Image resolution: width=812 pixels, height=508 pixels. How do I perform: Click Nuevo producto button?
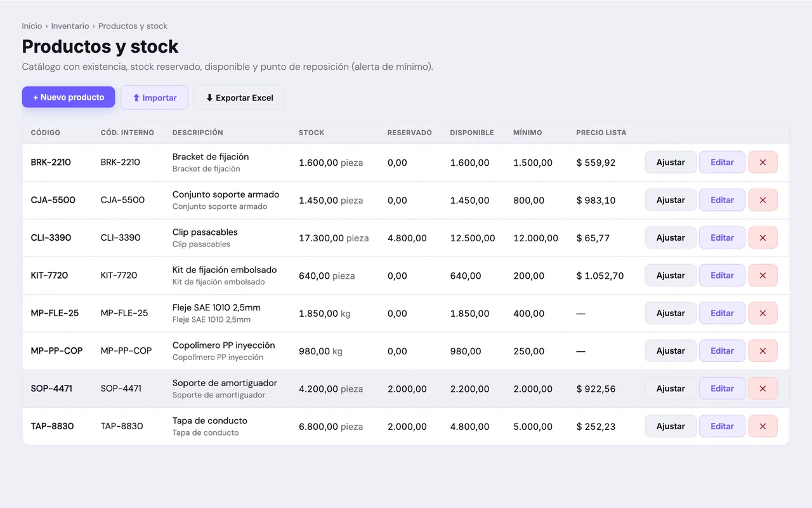(69, 97)
